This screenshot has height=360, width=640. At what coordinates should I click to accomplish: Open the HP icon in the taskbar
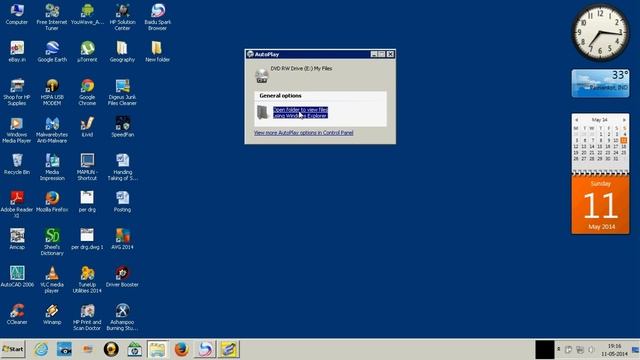(x=134, y=349)
